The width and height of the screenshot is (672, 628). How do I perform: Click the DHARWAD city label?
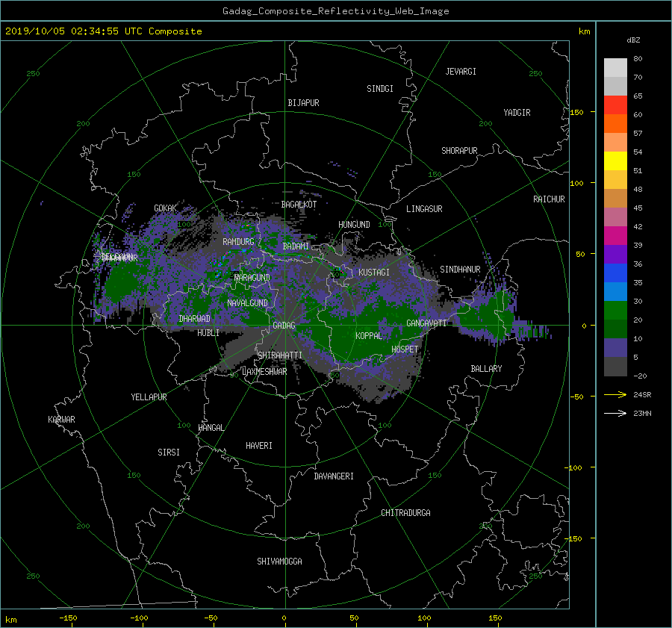point(194,319)
